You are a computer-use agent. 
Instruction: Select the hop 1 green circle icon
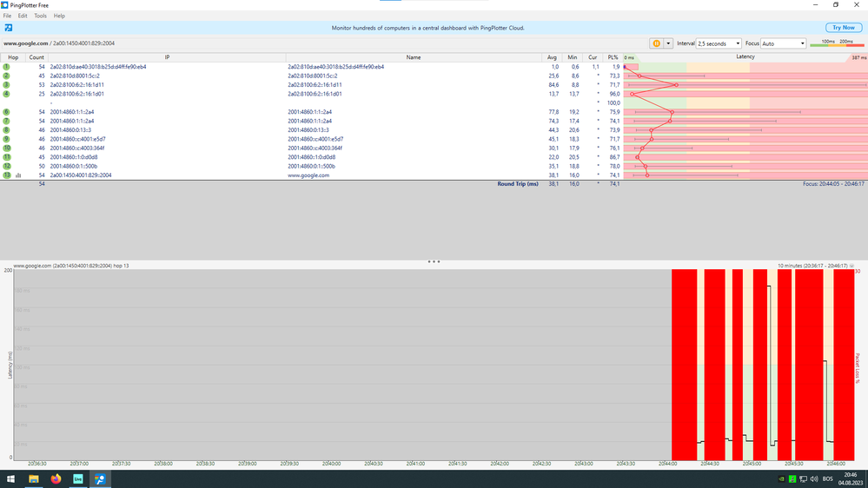pyautogui.click(x=7, y=67)
